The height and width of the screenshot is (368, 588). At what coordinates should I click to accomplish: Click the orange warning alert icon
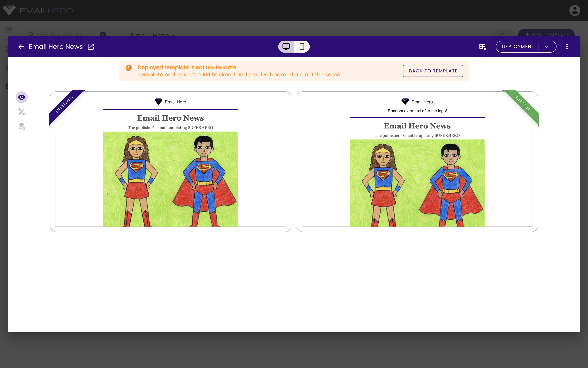(128, 68)
